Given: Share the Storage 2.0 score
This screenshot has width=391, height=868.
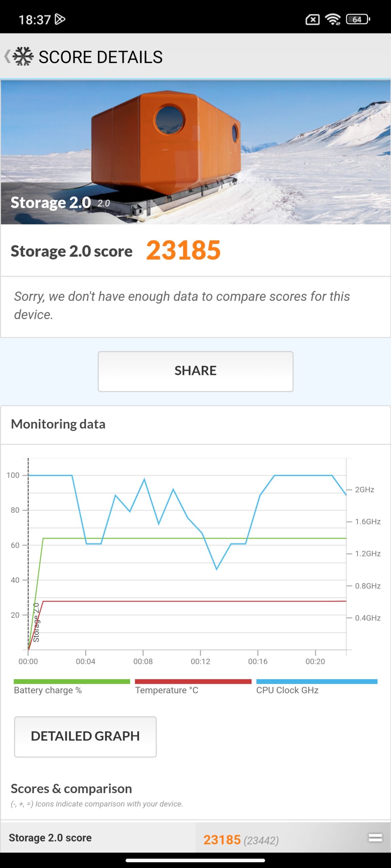Looking at the screenshot, I should pos(195,371).
